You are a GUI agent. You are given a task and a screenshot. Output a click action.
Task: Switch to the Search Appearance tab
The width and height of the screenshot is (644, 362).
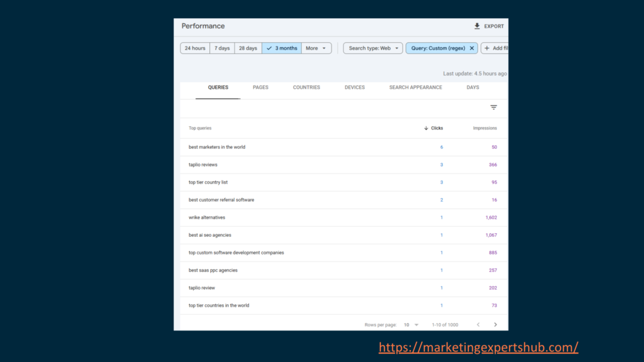pyautogui.click(x=416, y=87)
